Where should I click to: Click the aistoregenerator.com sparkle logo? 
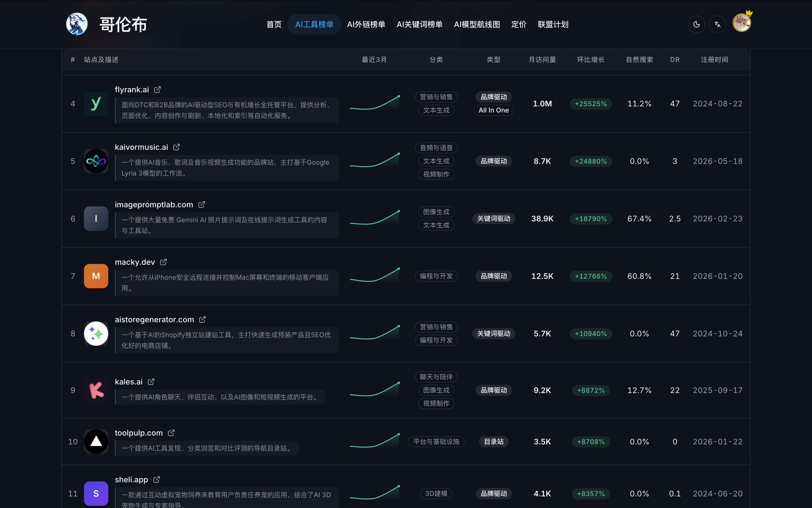[x=96, y=334]
